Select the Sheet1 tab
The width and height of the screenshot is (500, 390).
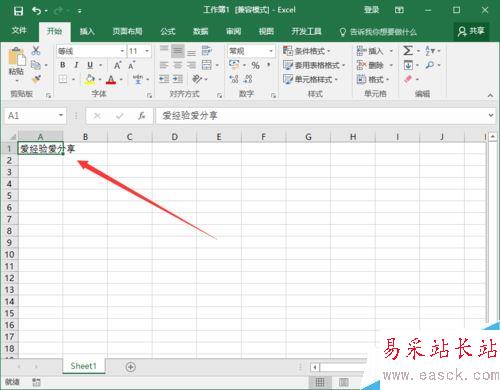(83, 366)
